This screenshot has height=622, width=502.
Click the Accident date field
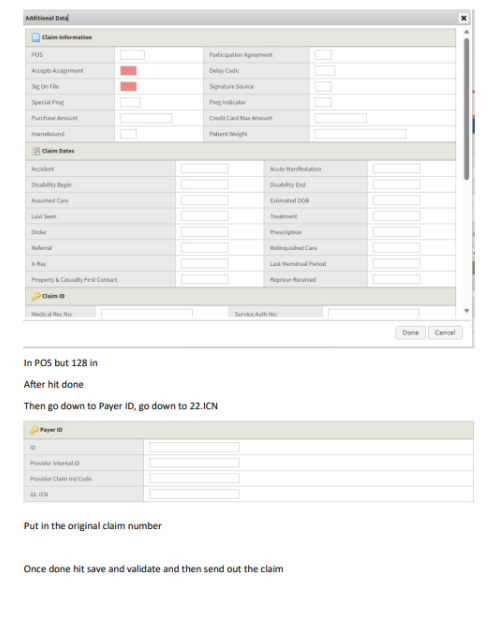[205, 169]
